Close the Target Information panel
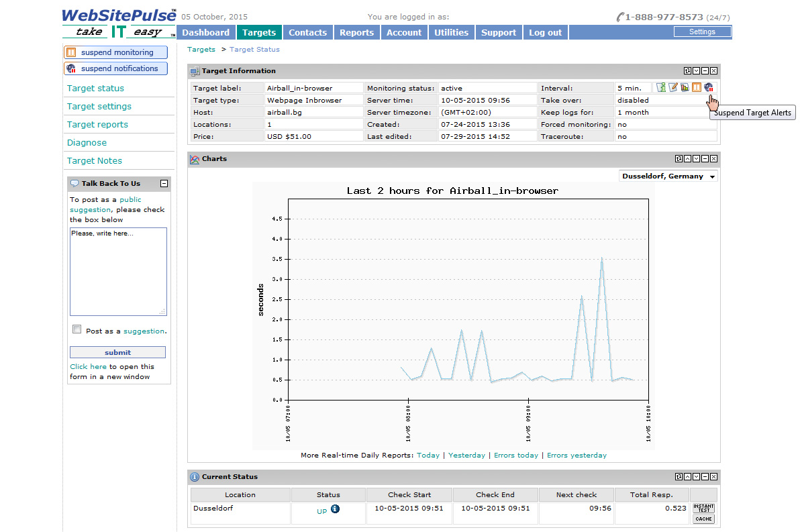Viewport: 800px width, 532px height. tap(714, 71)
